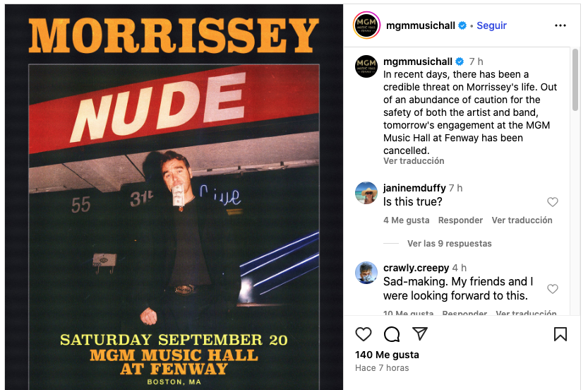
Task: Expand Ver las 9 respuestas
Action: (x=449, y=244)
